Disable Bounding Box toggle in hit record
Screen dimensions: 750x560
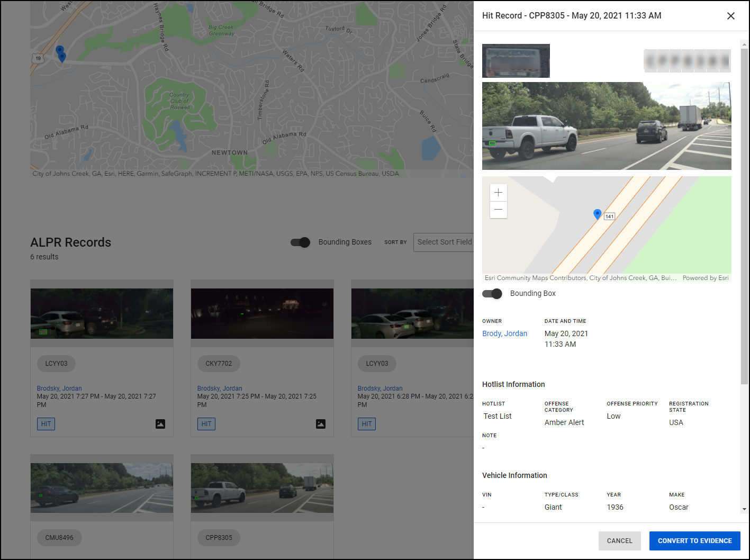pos(492,294)
